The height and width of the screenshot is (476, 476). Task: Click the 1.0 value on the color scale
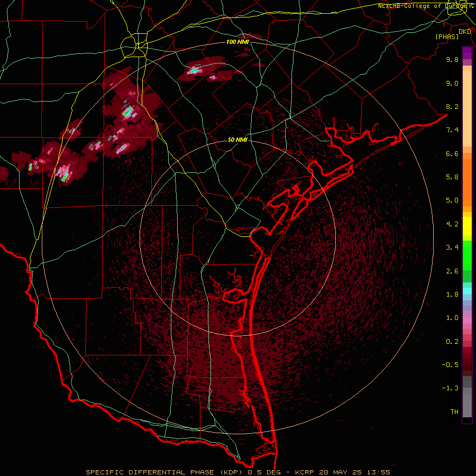click(452, 318)
